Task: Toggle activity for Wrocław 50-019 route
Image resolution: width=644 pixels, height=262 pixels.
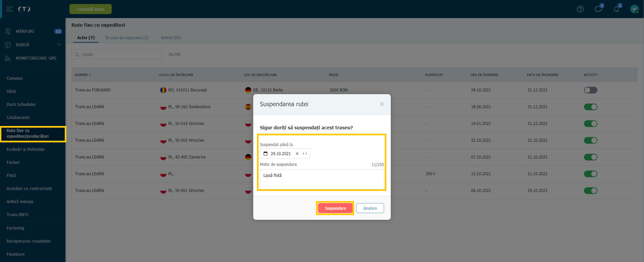Action: pyautogui.click(x=590, y=124)
